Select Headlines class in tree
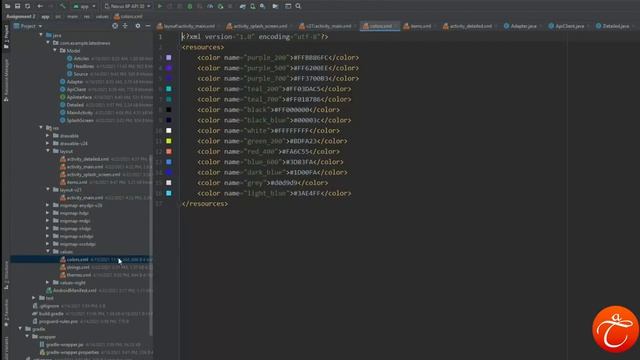The height and width of the screenshot is (360, 640). tap(84, 66)
